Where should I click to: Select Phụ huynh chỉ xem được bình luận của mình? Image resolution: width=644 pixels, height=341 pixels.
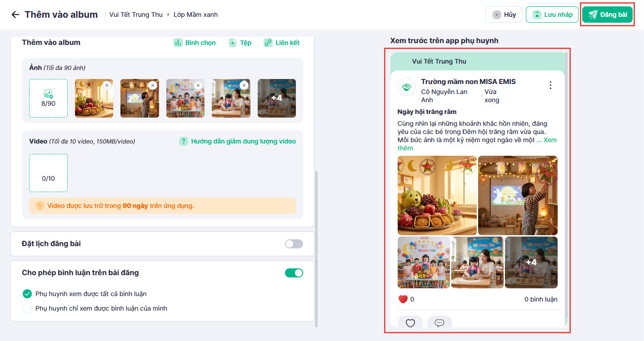pos(28,308)
